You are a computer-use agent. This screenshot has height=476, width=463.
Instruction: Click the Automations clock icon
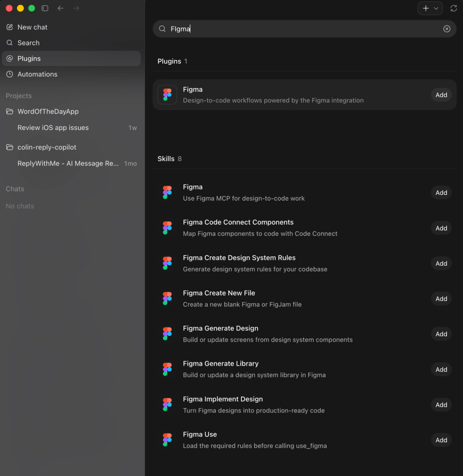10,74
